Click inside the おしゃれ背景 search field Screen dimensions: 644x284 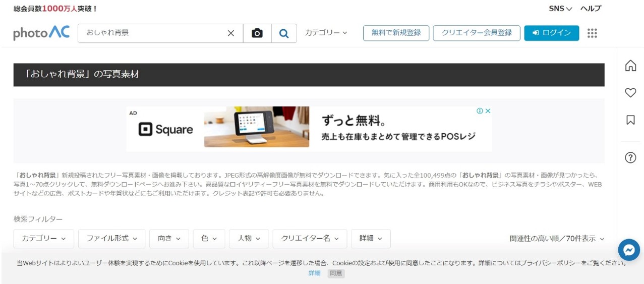[151, 33]
